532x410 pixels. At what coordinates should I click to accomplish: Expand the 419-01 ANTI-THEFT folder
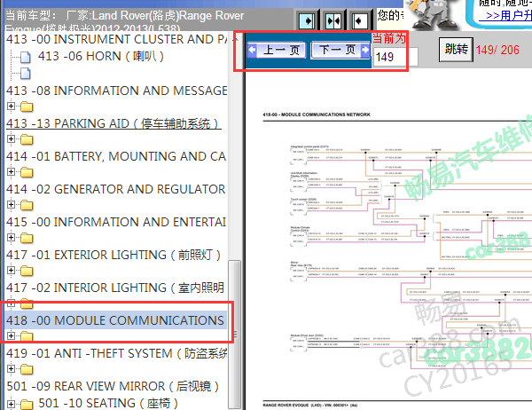click(x=11, y=368)
